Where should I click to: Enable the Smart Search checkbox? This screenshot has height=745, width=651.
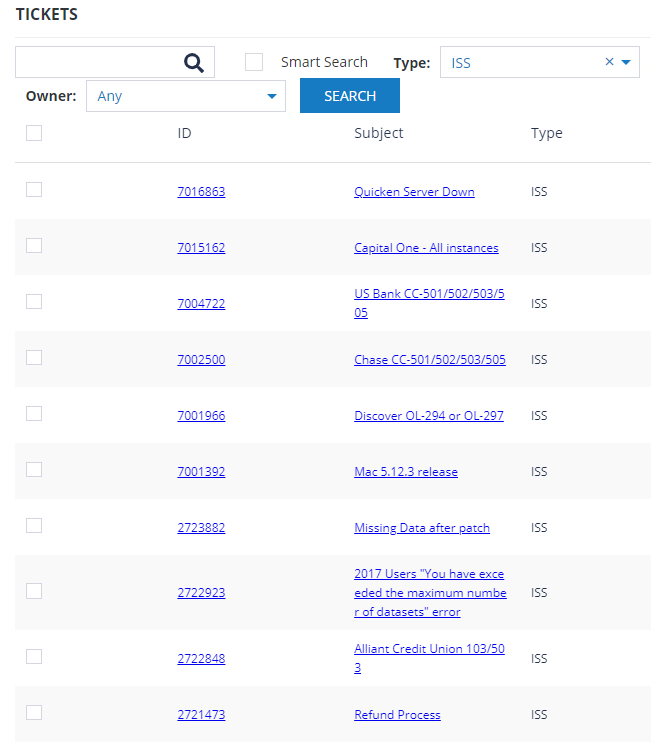254,62
